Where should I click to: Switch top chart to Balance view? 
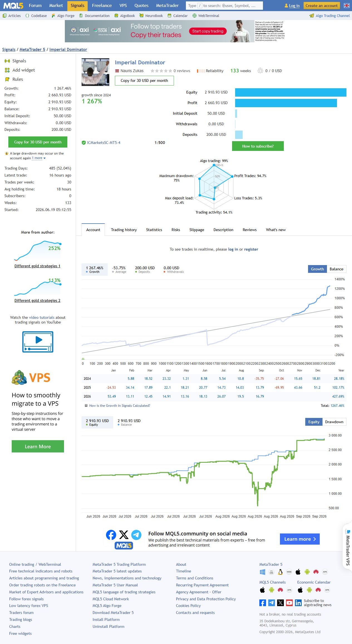[x=336, y=269]
